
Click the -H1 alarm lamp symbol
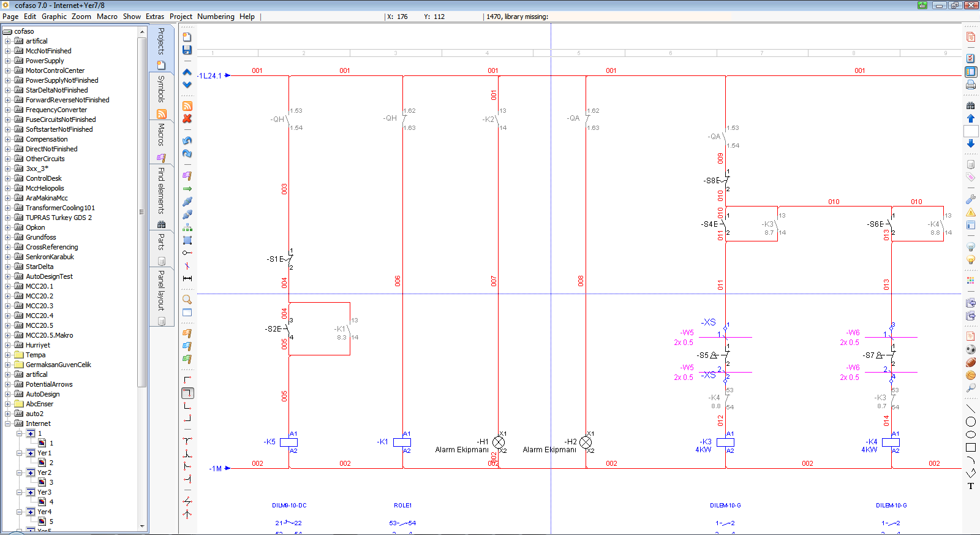[x=499, y=442]
